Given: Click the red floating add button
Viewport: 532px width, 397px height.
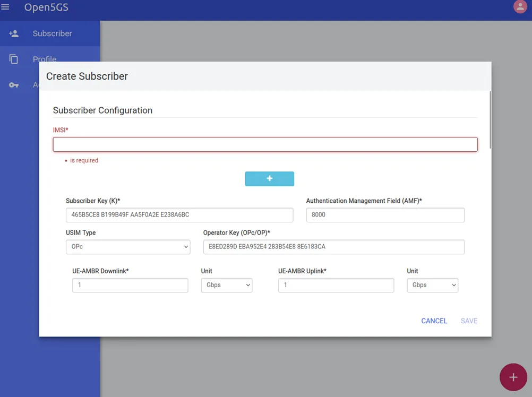Looking at the screenshot, I should 513,377.
